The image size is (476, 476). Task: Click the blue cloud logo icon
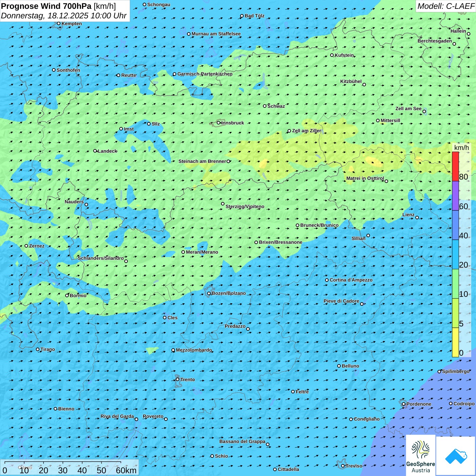[456, 456]
